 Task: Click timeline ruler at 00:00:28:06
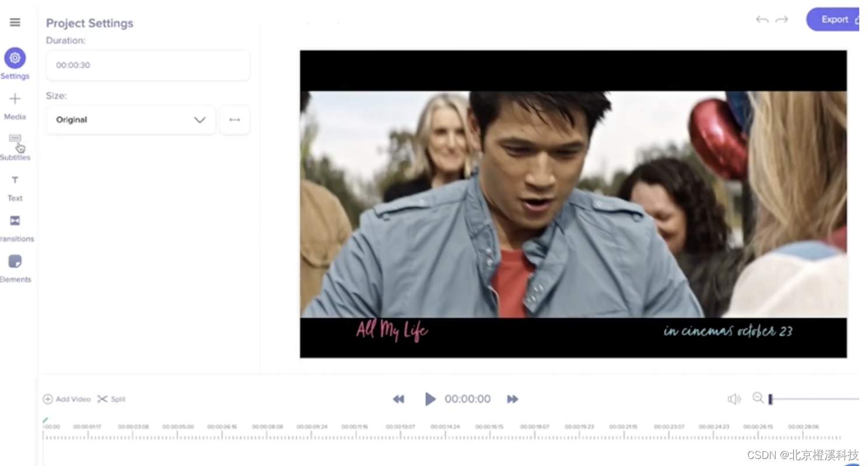coord(803,427)
